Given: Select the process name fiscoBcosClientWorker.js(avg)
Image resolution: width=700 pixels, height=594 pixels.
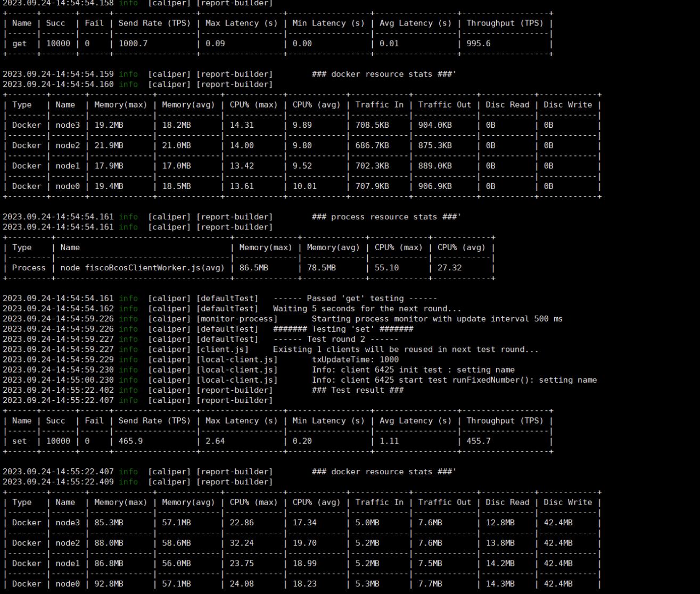Looking at the screenshot, I should (154, 268).
